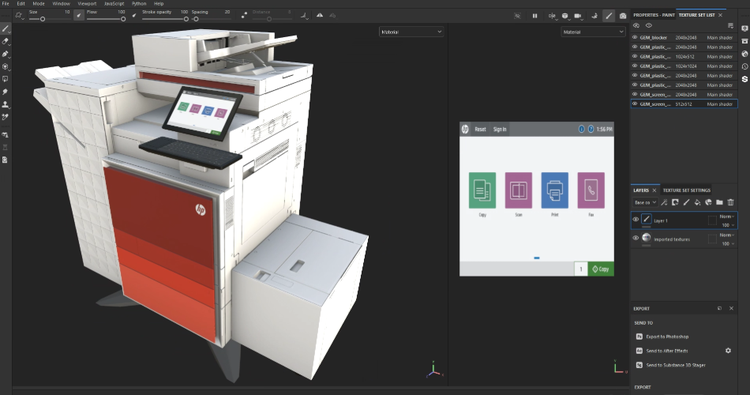Toggle pen pressure for Flow
The image size is (750, 395).
[79, 15]
